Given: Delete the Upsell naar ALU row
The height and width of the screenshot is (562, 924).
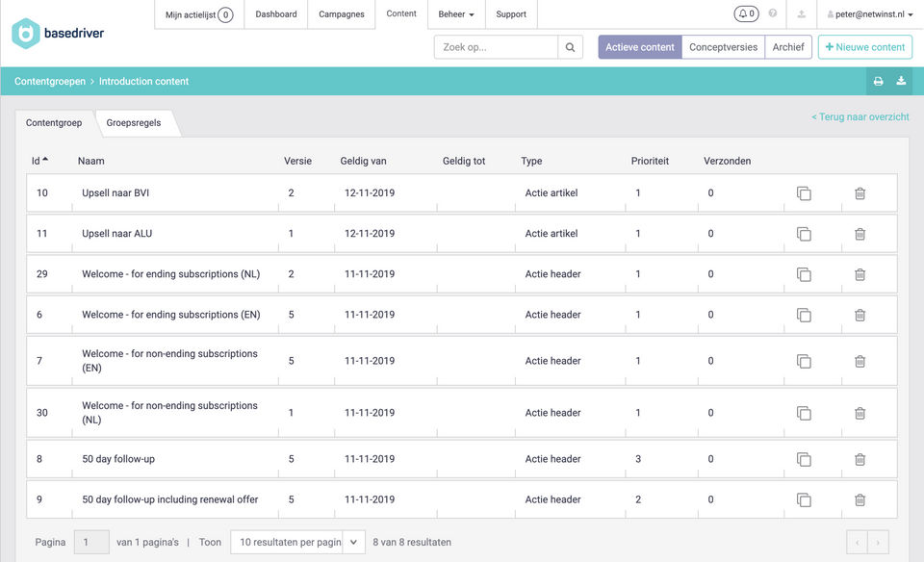Looking at the screenshot, I should point(860,234).
